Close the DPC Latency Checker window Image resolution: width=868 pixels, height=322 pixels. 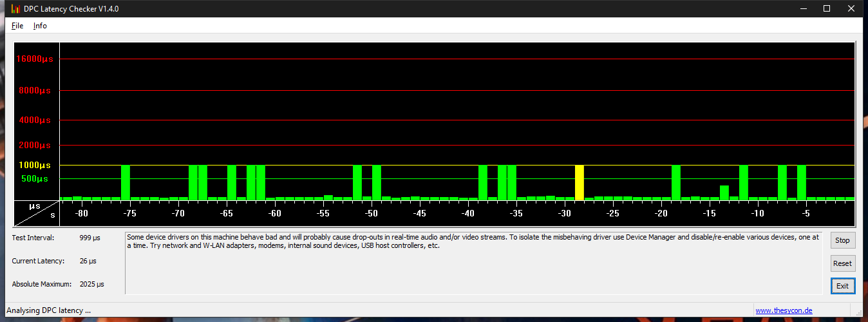[x=851, y=8]
